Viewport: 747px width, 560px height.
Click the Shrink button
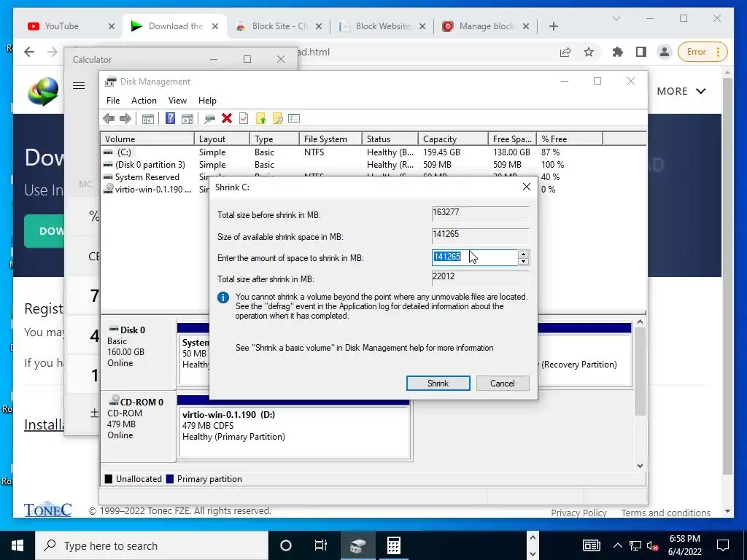coord(438,384)
